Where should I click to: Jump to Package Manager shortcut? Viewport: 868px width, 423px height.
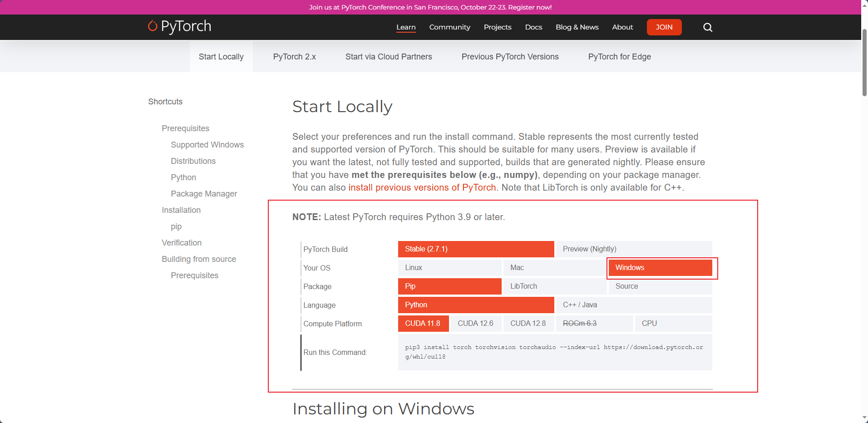(204, 194)
